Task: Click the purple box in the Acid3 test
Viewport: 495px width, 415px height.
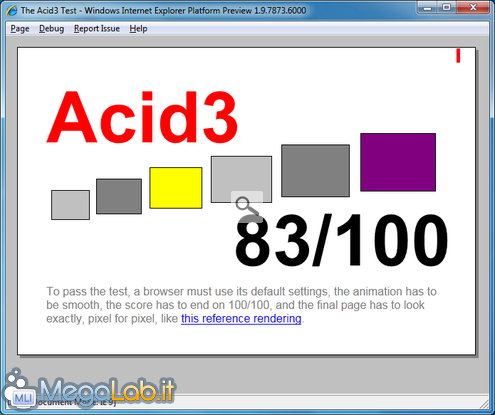Action: point(398,162)
